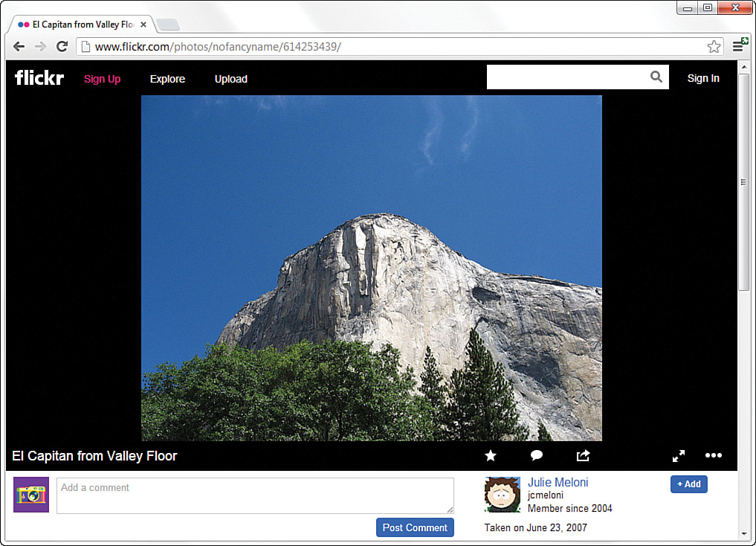Click Julie Meloni's avatar thumbnail
Image resolution: width=756 pixels, height=546 pixels.
point(503,495)
